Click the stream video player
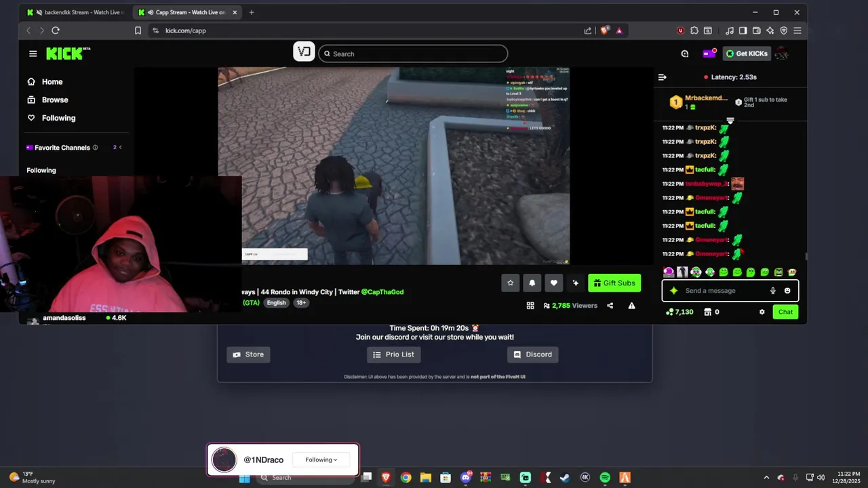 click(x=393, y=166)
